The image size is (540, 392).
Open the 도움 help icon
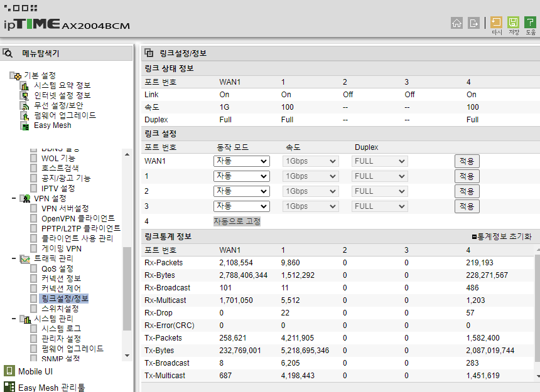531,23
